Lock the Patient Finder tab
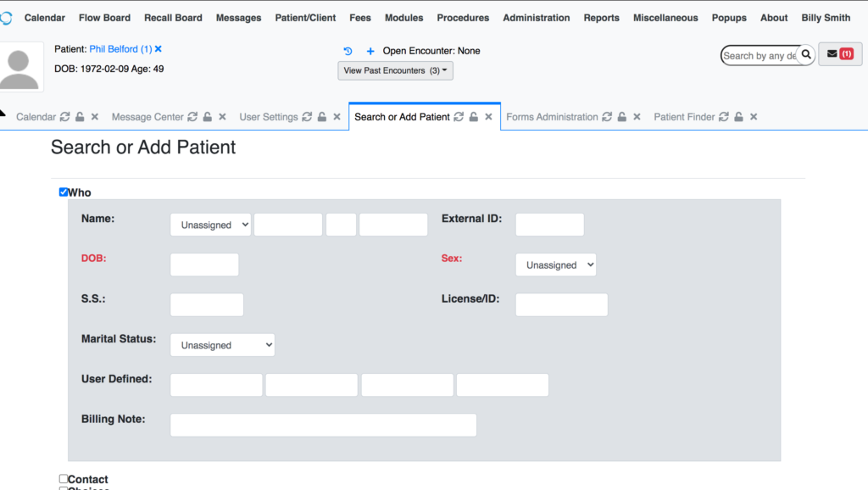 [x=738, y=117]
